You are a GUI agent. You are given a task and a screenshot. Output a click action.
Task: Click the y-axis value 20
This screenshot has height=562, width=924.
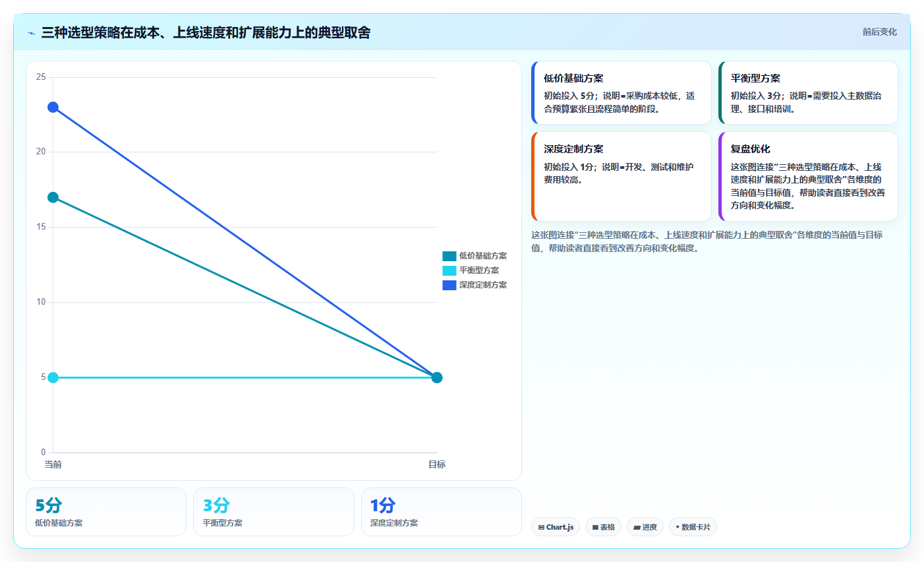coord(41,152)
